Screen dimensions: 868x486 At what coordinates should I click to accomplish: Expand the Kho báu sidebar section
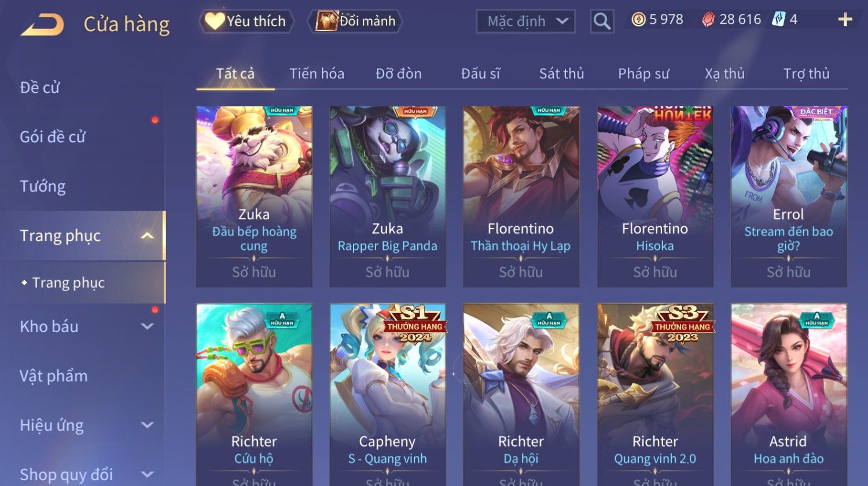tap(148, 326)
